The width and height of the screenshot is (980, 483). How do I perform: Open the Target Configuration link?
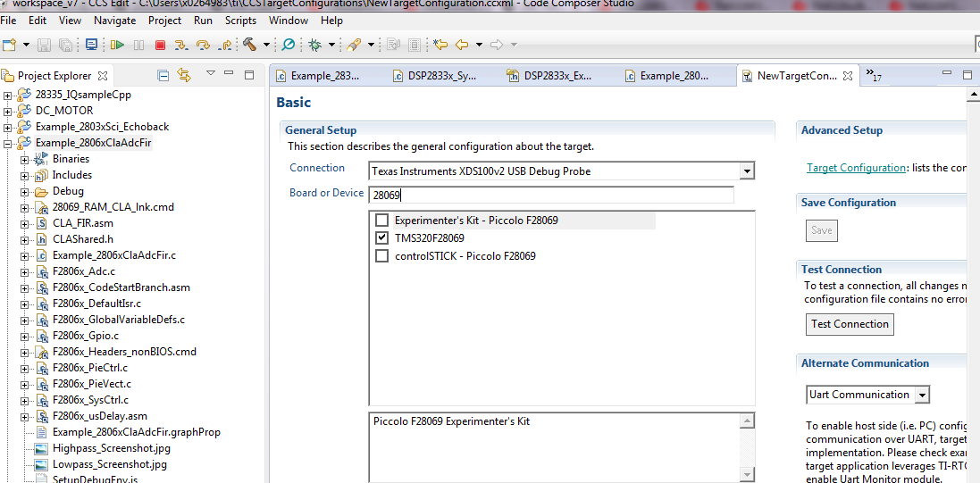pos(855,168)
